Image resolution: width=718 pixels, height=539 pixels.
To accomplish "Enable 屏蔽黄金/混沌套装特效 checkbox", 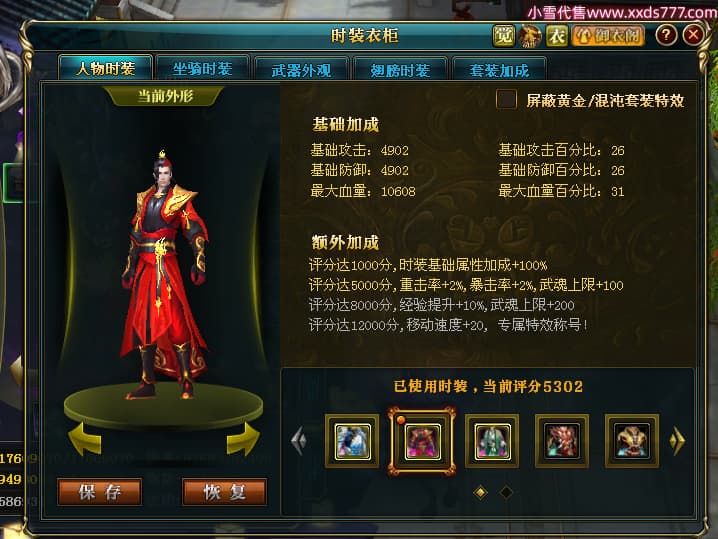I will [506, 99].
